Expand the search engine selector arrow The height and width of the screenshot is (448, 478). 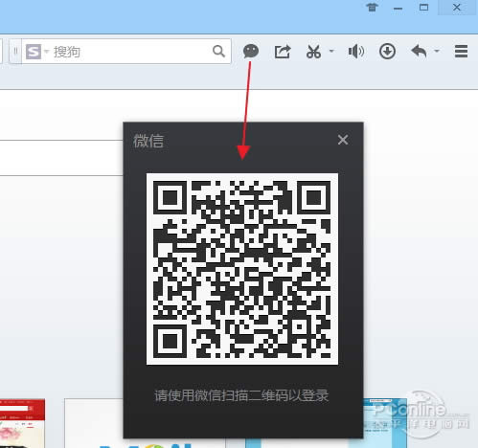tap(46, 51)
